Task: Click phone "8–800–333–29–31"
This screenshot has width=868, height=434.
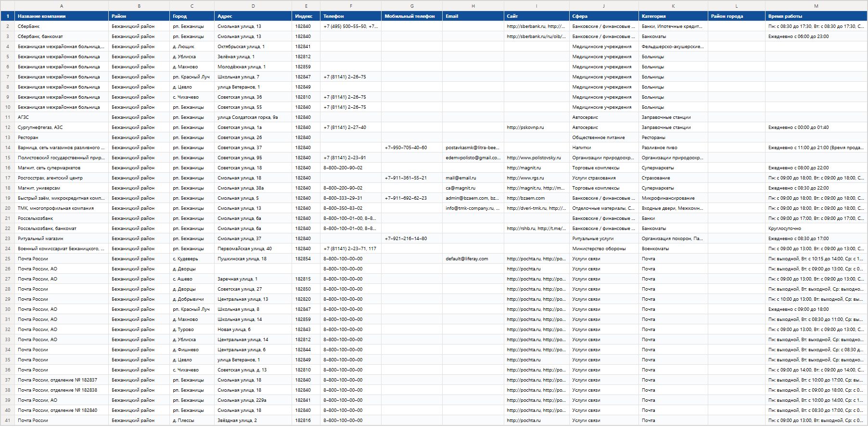Action: point(351,198)
